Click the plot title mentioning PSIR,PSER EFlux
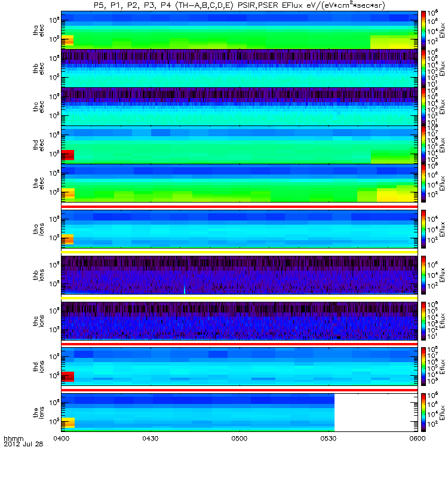Viewport: 448px width, 478px height. (240, 5)
